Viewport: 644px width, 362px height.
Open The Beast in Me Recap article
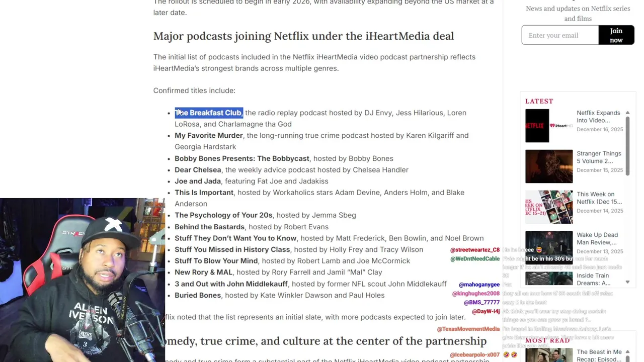click(599, 355)
